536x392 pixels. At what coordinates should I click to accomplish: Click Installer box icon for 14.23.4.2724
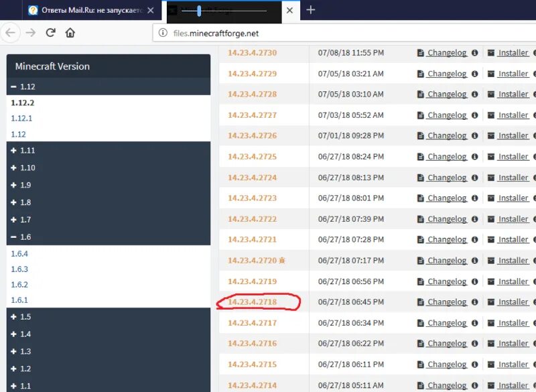tap(491, 178)
